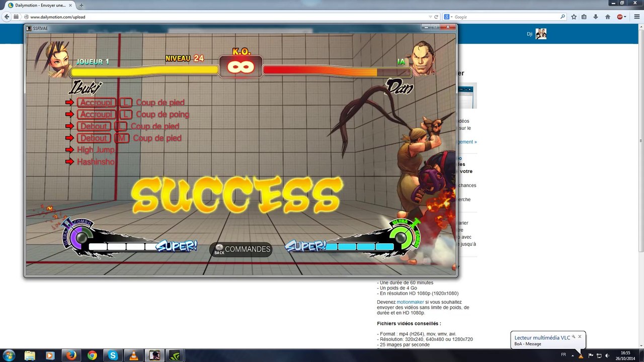Click the Dji username link
Image resolution: width=644 pixels, height=362 pixels.
pyautogui.click(x=529, y=34)
